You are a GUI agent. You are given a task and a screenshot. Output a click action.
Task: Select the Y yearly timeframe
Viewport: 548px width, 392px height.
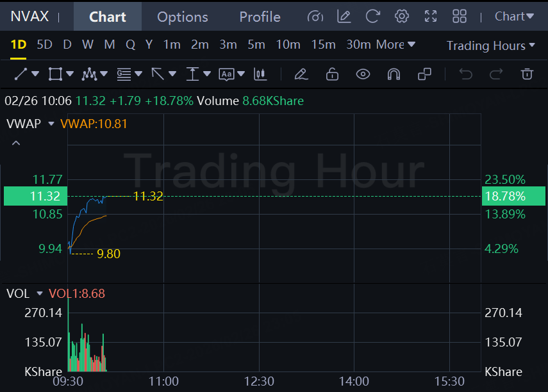pyautogui.click(x=149, y=45)
